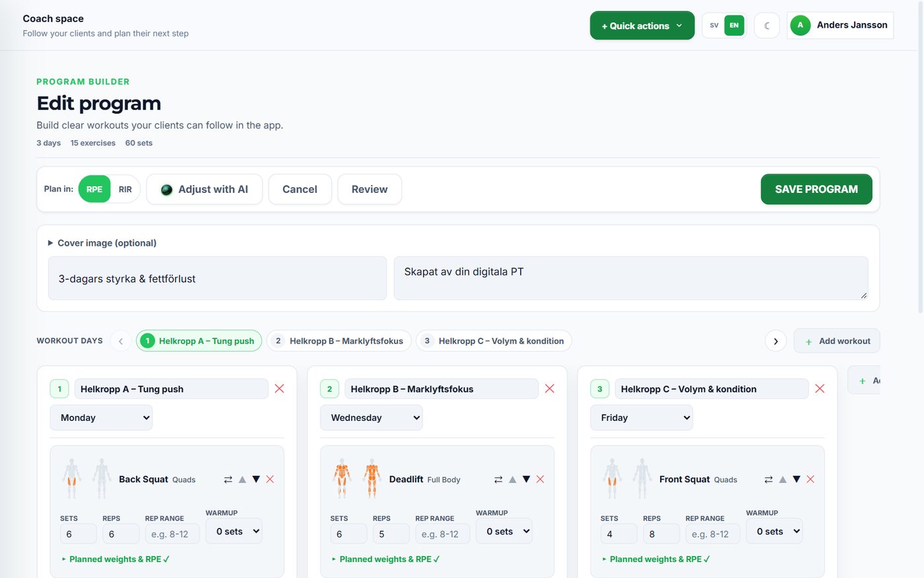Open the Wednesday weekday dropdown

(372, 417)
